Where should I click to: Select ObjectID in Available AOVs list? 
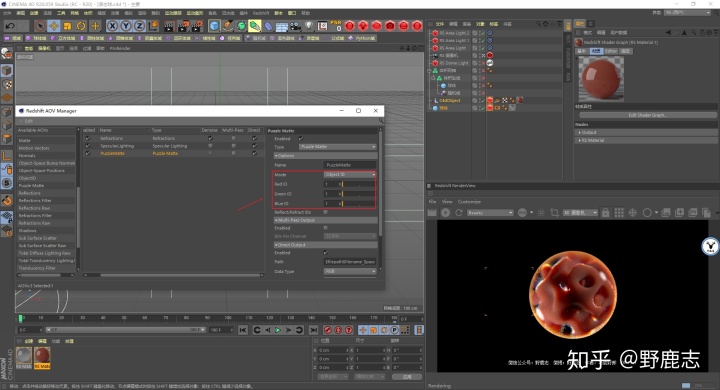pyautogui.click(x=27, y=178)
